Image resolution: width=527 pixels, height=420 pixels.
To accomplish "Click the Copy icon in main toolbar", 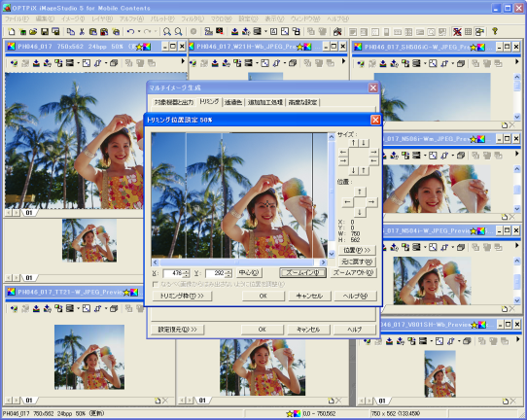I will 70,32.
